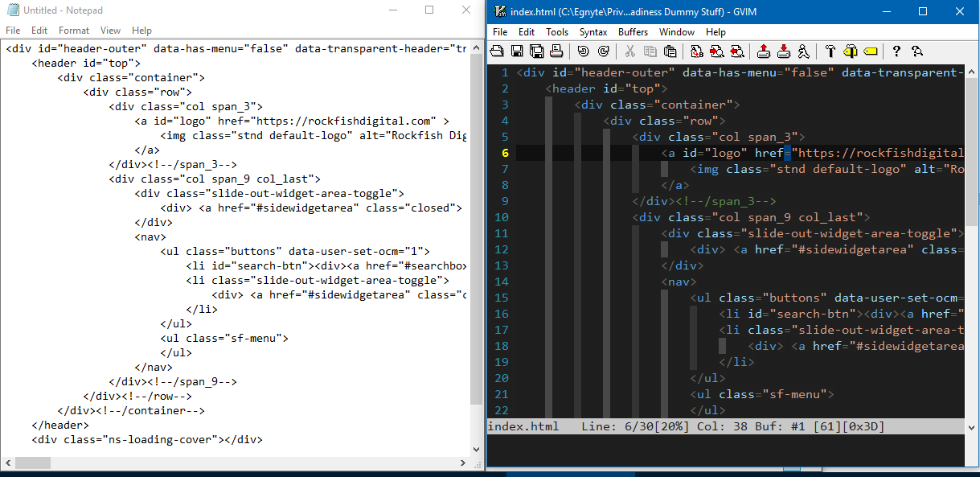Open the Edit menu in Notepad
The height and width of the screenshot is (477, 980).
39,31
